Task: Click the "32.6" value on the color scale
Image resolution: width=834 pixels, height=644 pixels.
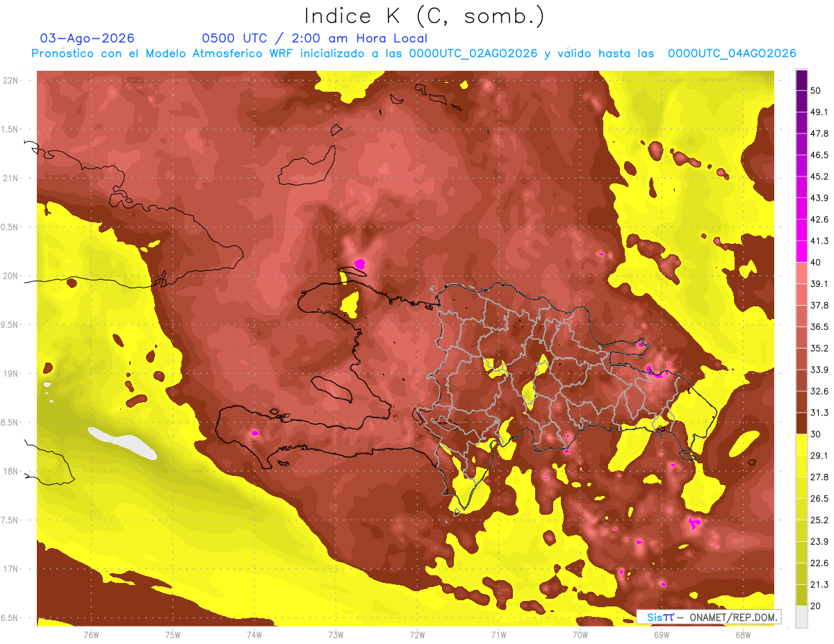Action: (819, 391)
